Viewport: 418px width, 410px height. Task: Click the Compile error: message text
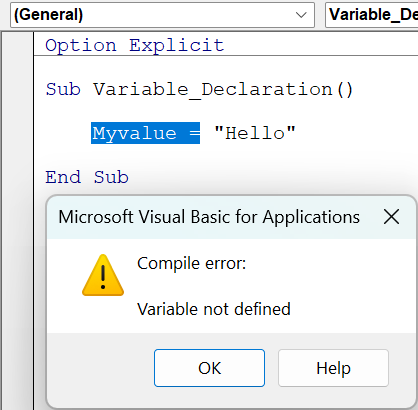pyautogui.click(x=191, y=263)
